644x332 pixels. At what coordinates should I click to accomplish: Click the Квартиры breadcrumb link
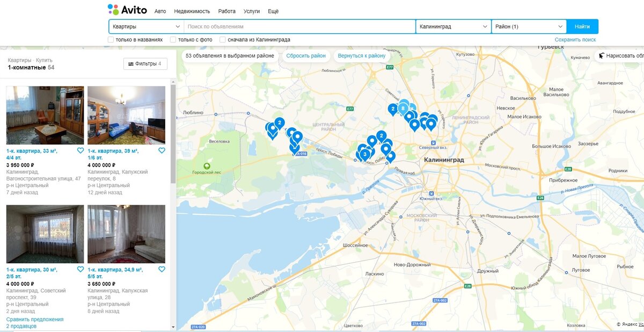[19, 60]
